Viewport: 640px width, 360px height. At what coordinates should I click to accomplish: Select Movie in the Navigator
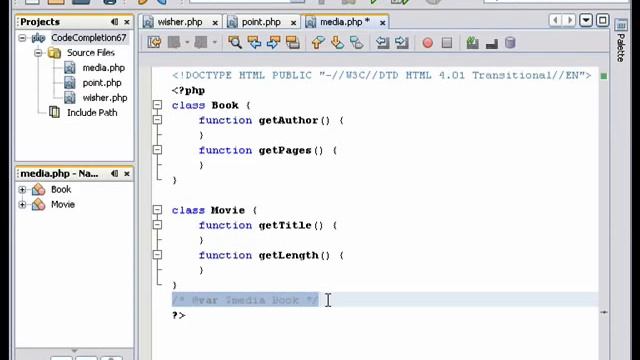click(63, 204)
